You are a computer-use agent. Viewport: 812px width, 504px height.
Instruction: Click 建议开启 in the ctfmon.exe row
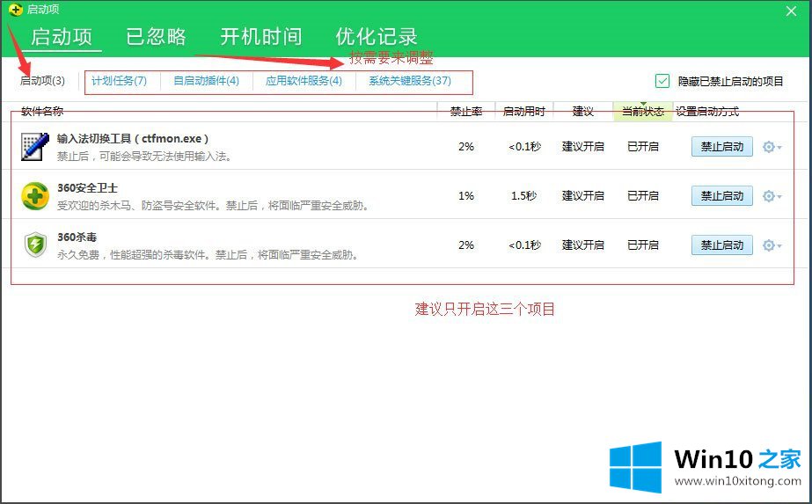[x=583, y=147]
